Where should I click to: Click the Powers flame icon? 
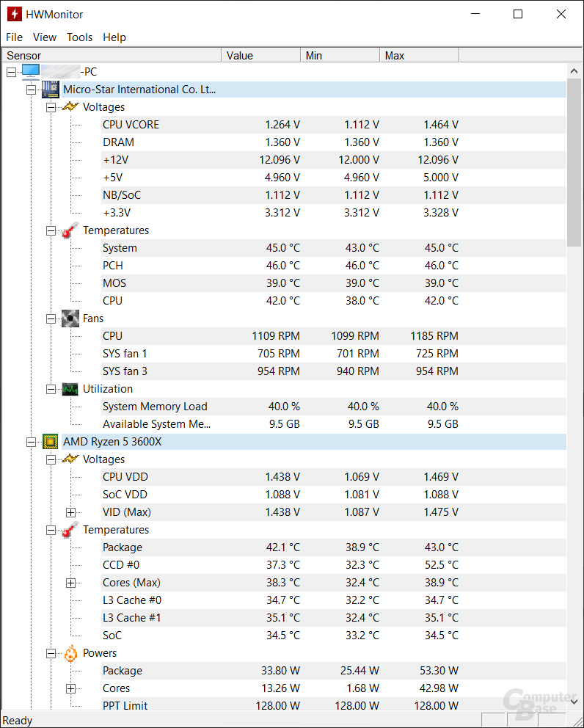tap(70, 653)
